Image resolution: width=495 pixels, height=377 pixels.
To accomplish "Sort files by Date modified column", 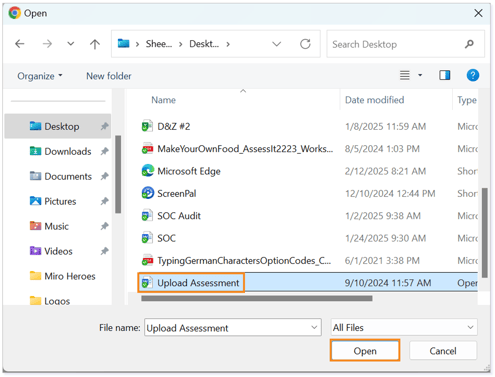I will tap(374, 100).
